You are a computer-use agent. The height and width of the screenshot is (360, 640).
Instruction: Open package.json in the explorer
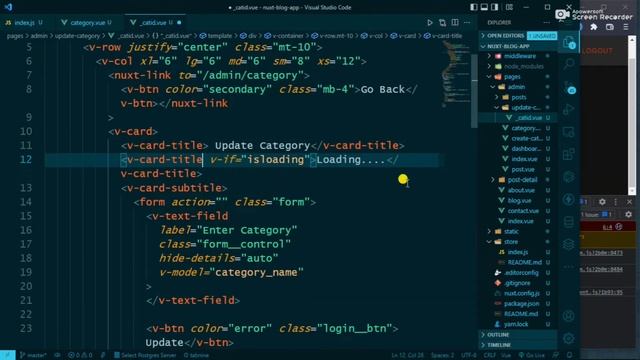(x=521, y=304)
